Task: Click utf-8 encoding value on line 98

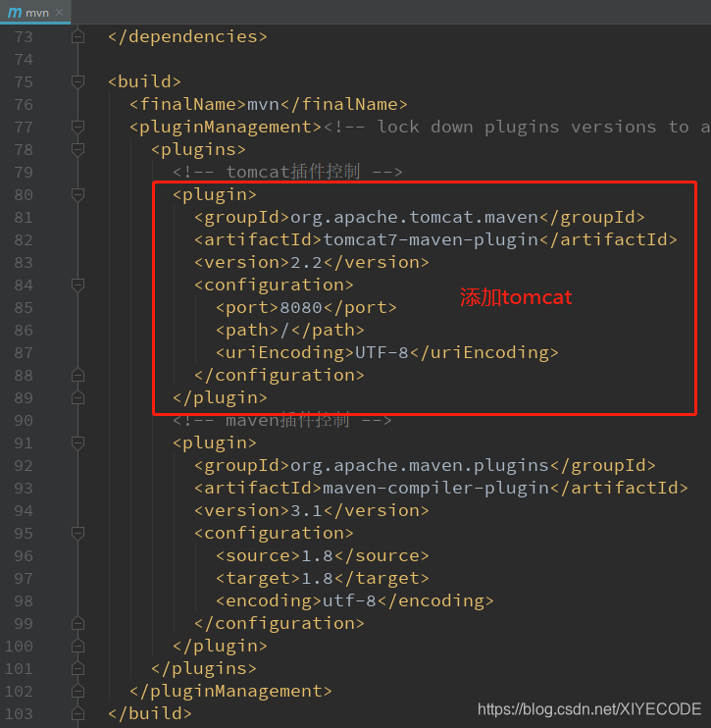Action: [349, 600]
